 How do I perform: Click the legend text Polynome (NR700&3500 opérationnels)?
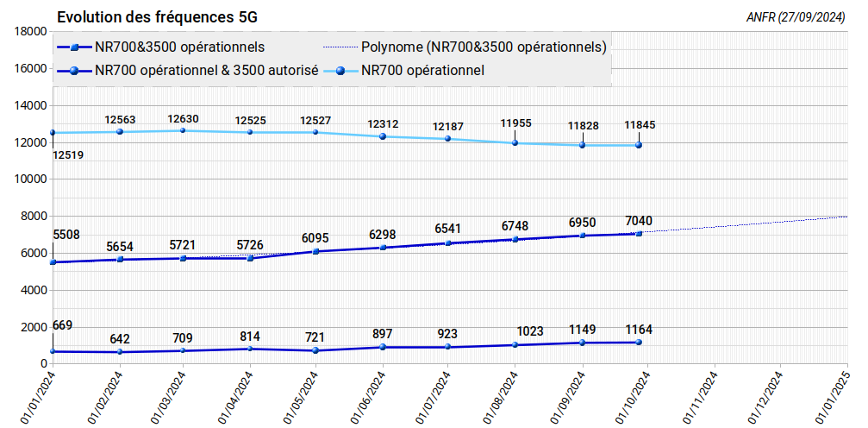pos(484,47)
